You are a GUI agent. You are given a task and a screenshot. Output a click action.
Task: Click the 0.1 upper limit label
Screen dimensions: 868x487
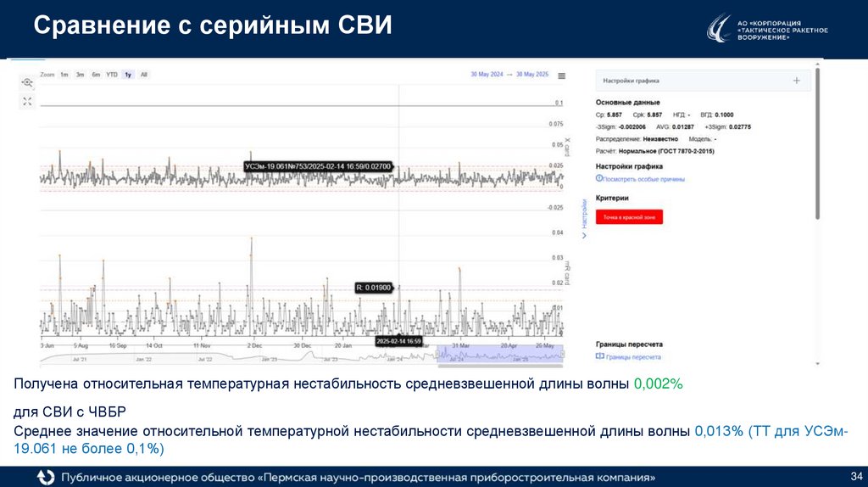pos(559,103)
